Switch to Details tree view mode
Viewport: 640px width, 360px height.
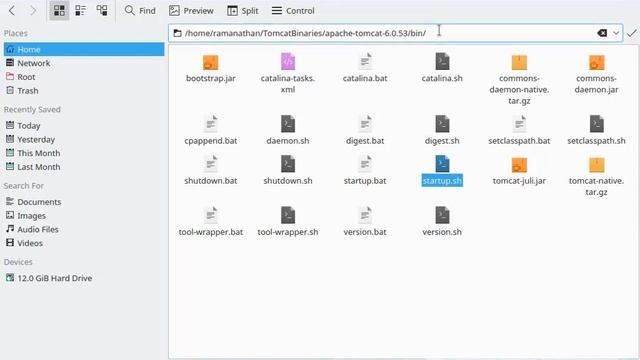click(x=102, y=11)
